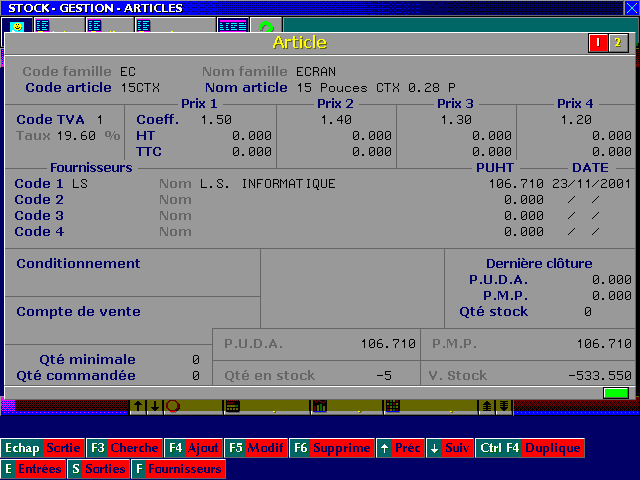Switch to page 1 red tab
Viewport: 640px width, 480px height.
pos(598,43)
